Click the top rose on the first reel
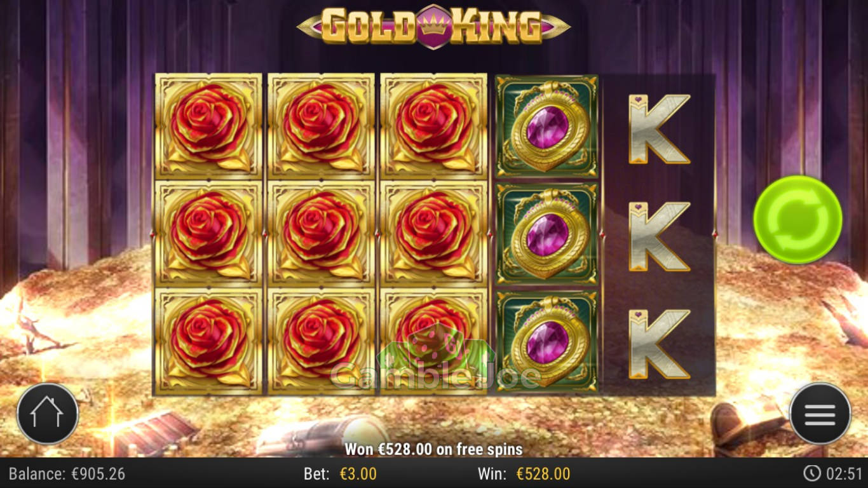Image resolution: width=868 pixels, height=488 pixels. click(x=208, y=126)
